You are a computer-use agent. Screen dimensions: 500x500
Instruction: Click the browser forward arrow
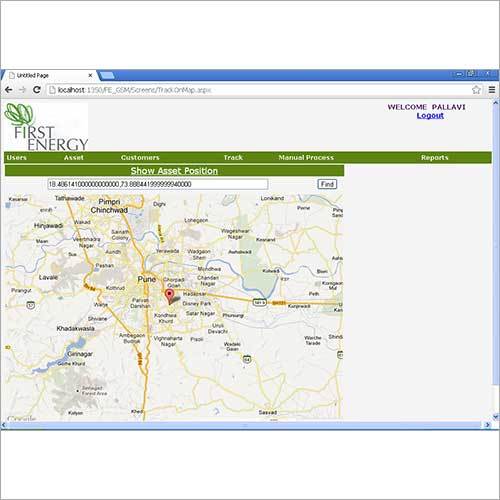point(22,90)
